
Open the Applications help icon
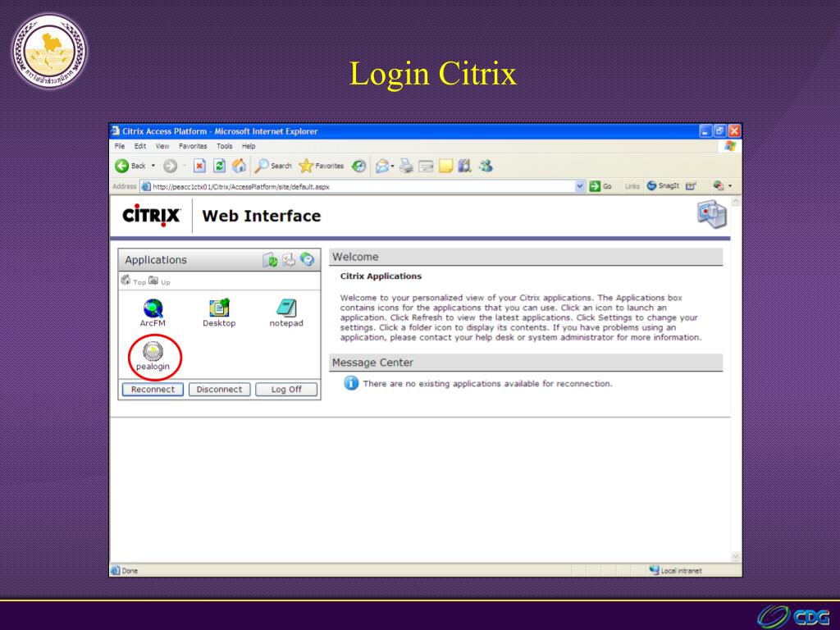307,260
